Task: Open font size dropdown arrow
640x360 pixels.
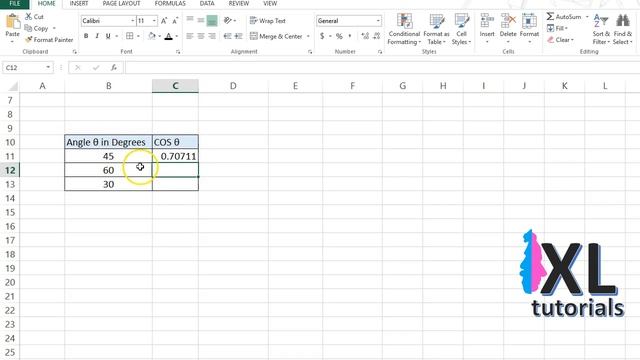Action: click(x=154, y=21)
